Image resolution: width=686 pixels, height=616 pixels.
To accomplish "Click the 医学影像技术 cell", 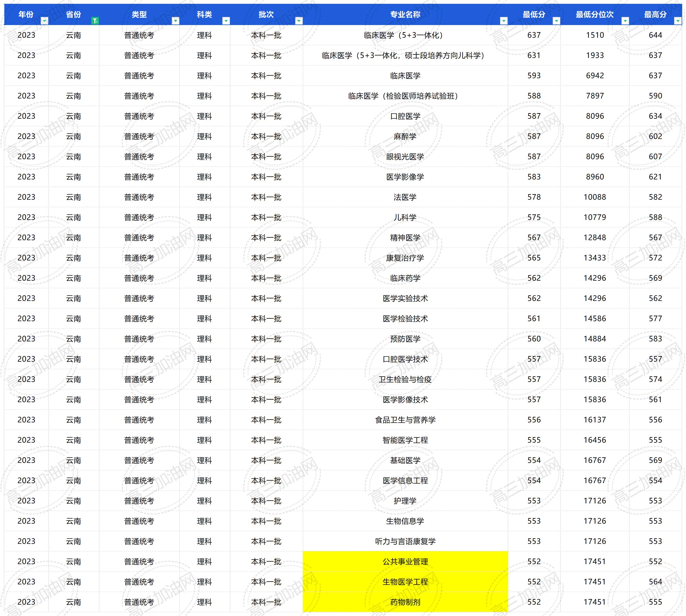I will 405,399.
